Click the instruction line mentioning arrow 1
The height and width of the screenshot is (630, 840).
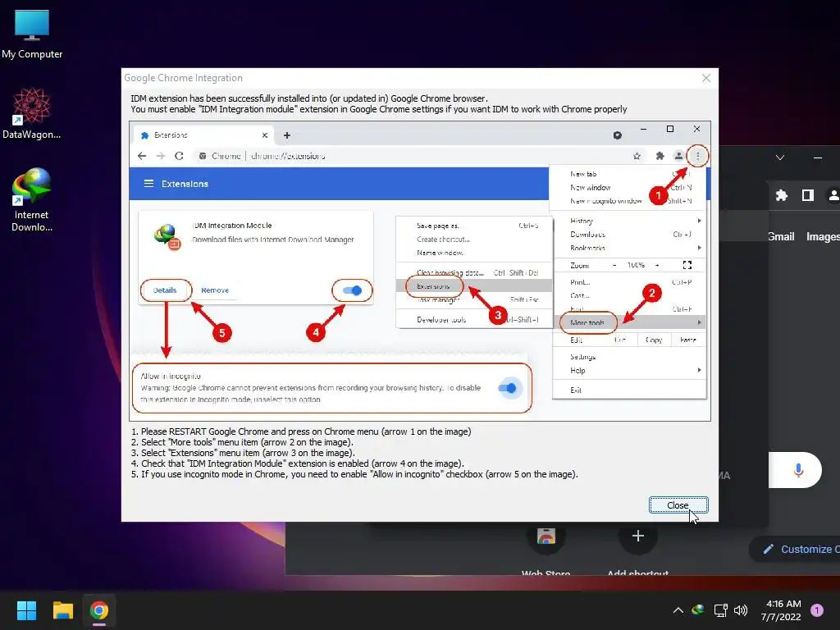coord(301,431)
